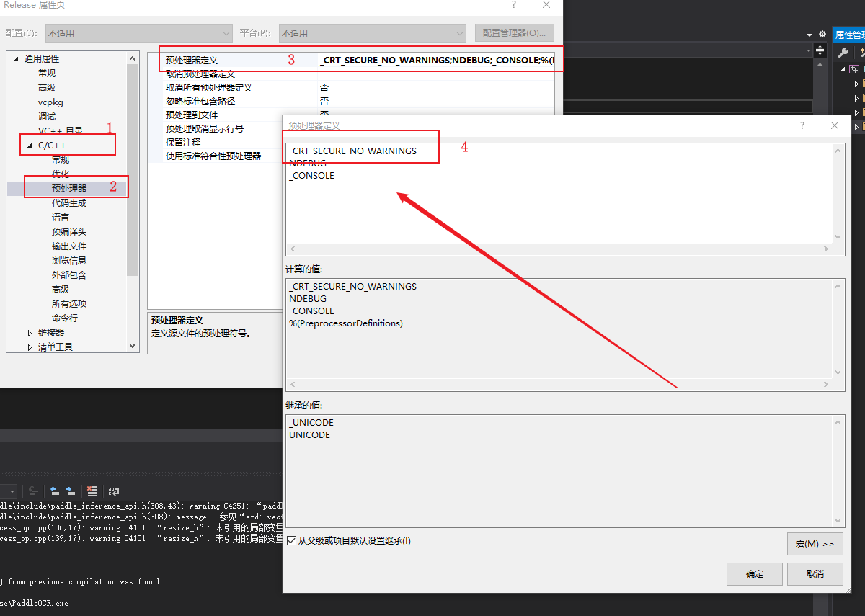Open the panel options gear icon
The height and width of the screenshot is (616, 865).
click(x=822, y=34)
